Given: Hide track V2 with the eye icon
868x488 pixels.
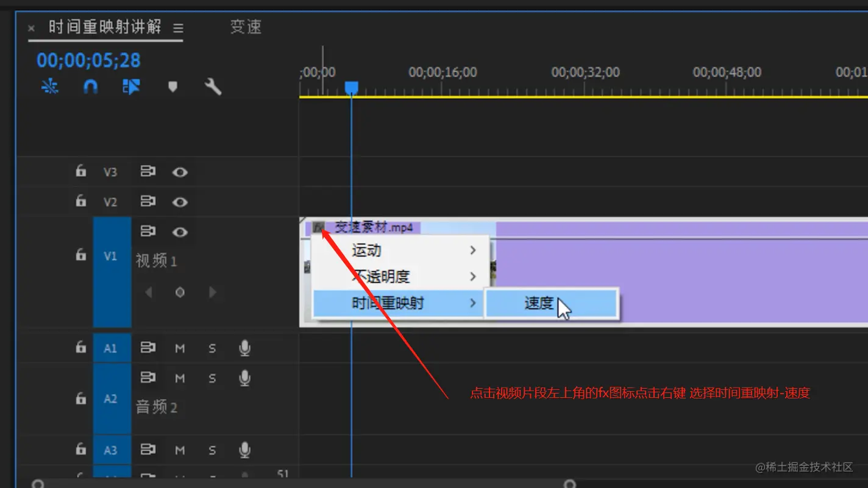Looking at the screenshot, I should (x=180, y=202).
